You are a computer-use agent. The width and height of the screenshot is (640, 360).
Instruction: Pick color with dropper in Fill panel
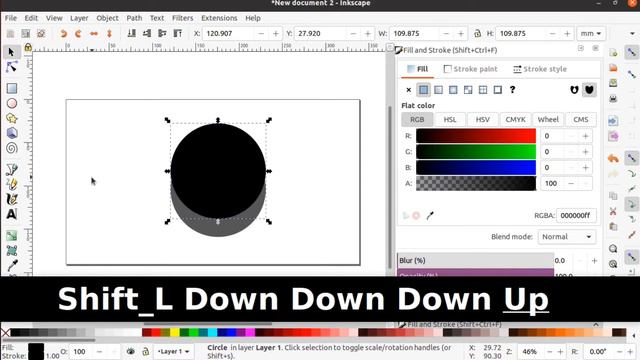point(430,216)
